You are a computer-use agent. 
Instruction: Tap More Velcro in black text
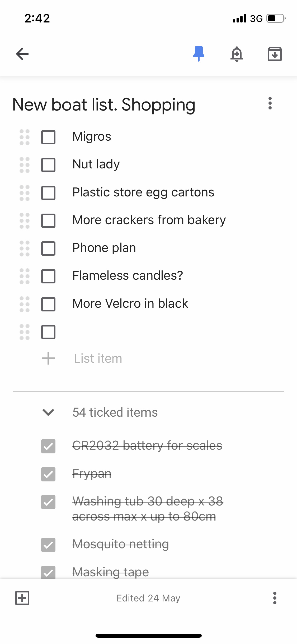point(130,303)
